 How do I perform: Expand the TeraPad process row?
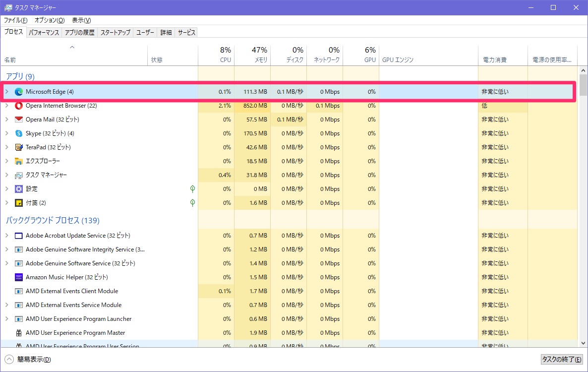pos(7,147)
